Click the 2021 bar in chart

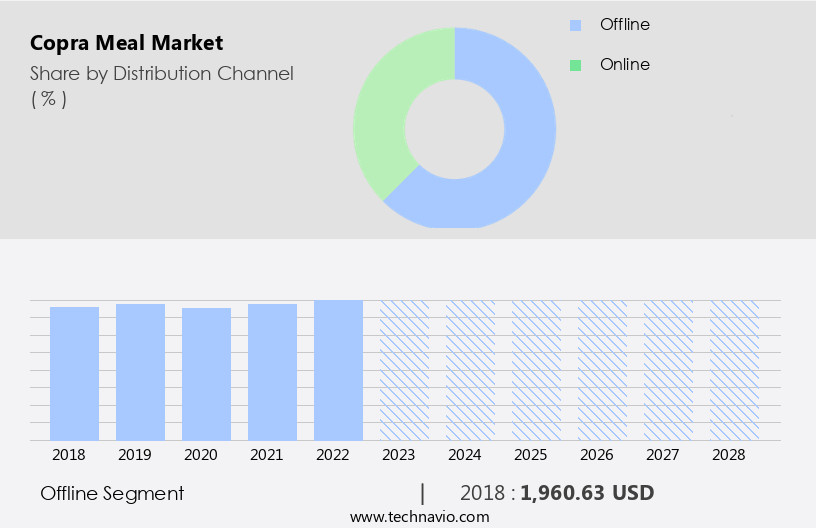272,372
